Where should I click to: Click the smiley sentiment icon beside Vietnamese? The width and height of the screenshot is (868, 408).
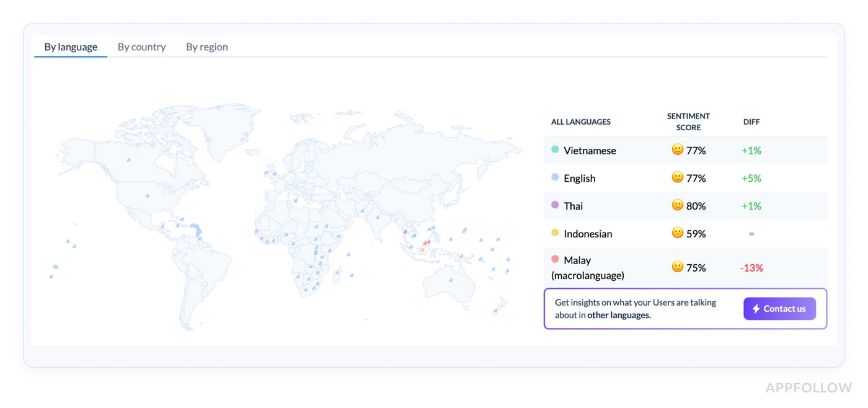click(677, 149)
